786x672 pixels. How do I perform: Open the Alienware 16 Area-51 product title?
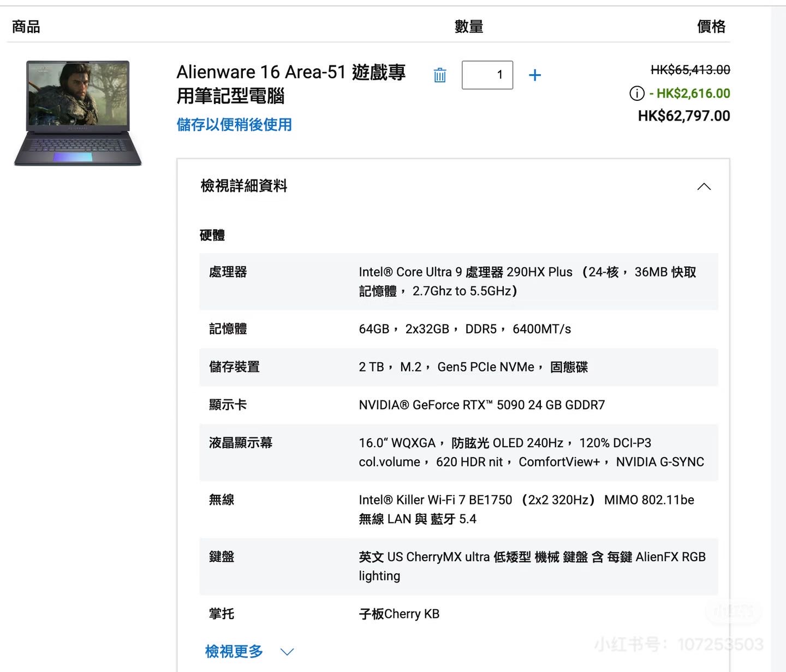tap(291, 83)
